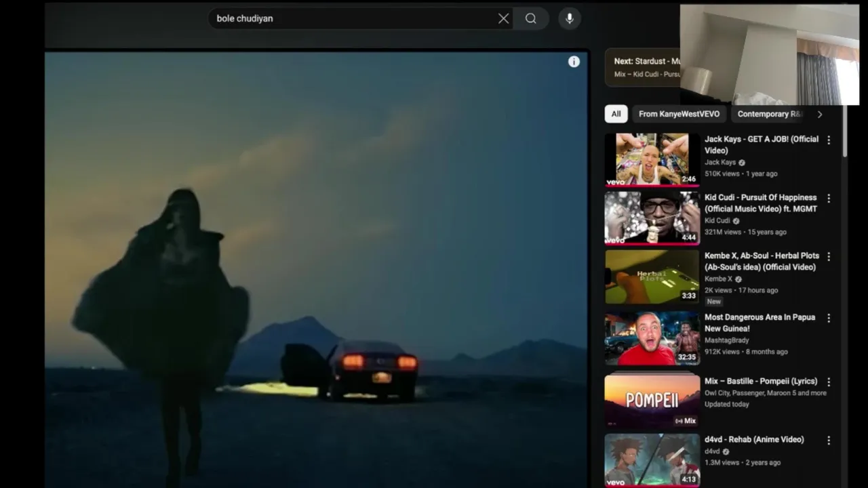Open options for Papua New Guinea video
This screenshot has height=488, width=868.
tap(828, 319)
